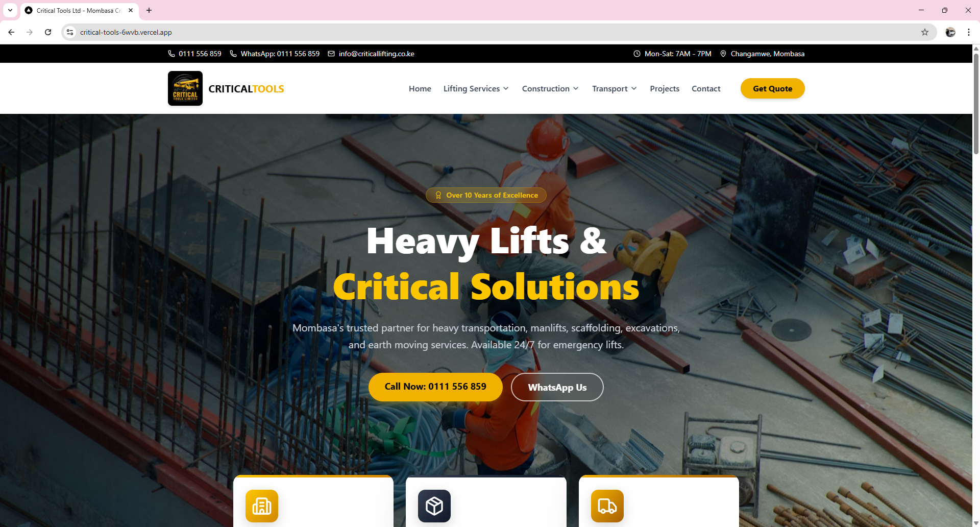The image size is (980, 527).
Task: Click the package box icon on the middle card
Action: [x=434, y=506]
